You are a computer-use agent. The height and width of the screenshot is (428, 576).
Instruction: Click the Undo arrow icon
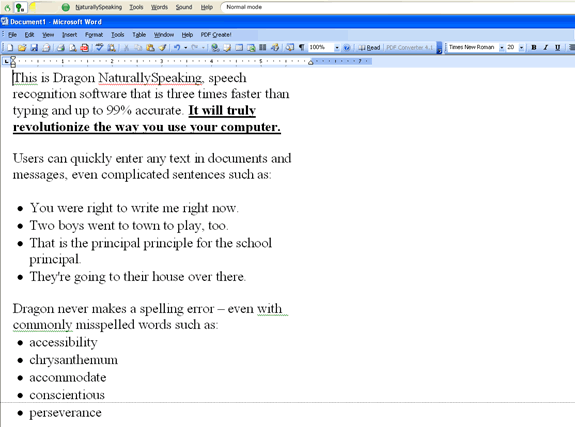(x=177, y=47)
